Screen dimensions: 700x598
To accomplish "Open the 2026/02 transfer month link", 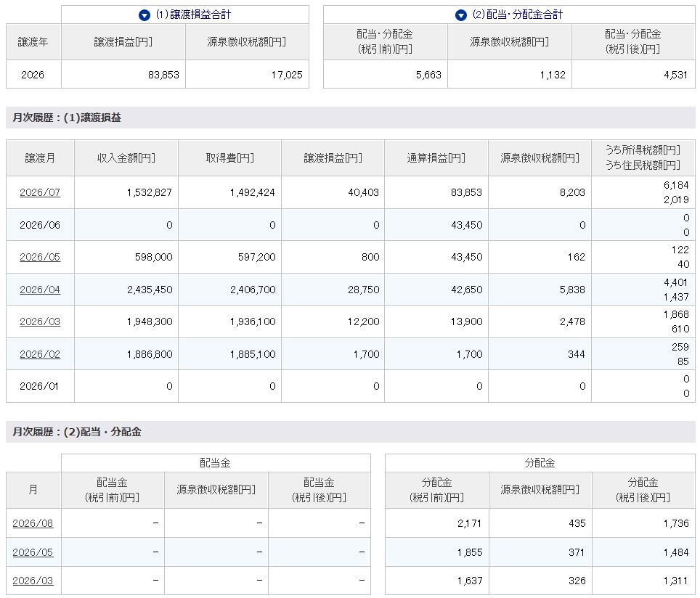I will tap(40, 354).
